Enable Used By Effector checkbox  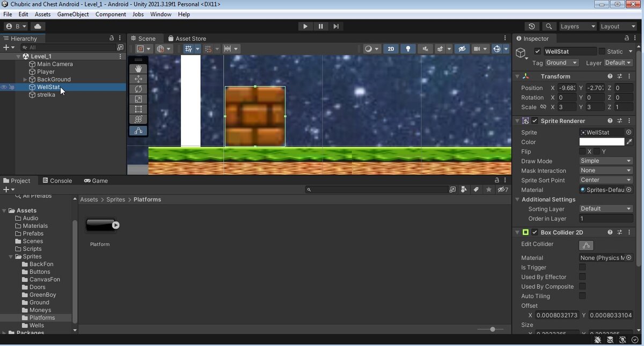(x=582, y=277)
